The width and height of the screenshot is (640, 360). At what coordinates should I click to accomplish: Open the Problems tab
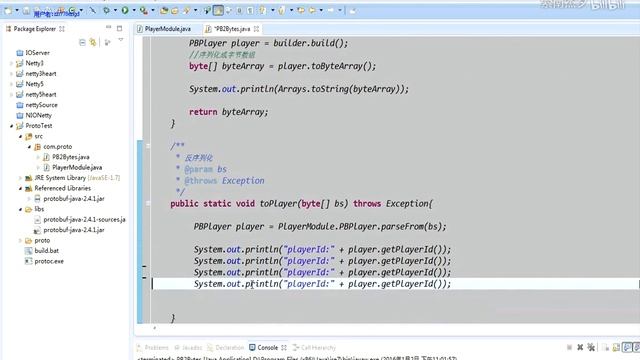click(x=153, y=348)
